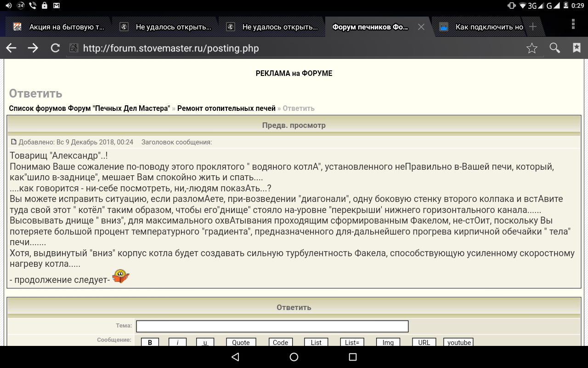Viewport: 588px width, 368px height.
Task: Open search with magnifier icon
Action: tap(554, 48)
